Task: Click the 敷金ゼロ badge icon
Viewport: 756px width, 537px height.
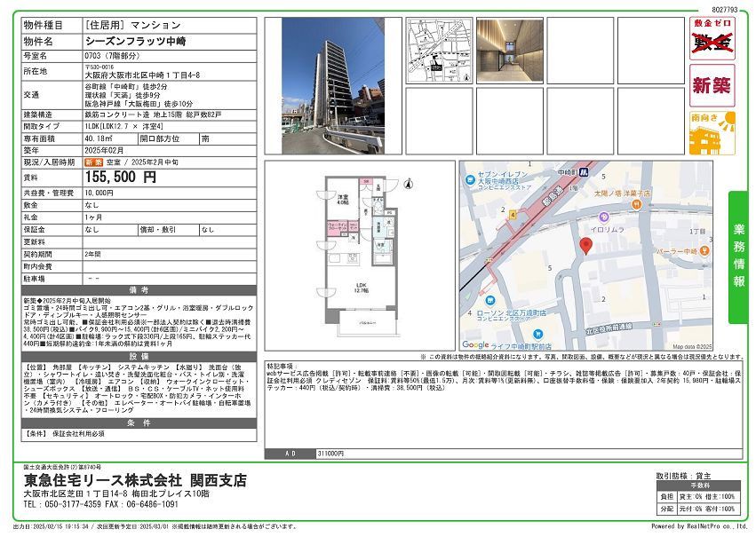Action: (x=712, y=38)
